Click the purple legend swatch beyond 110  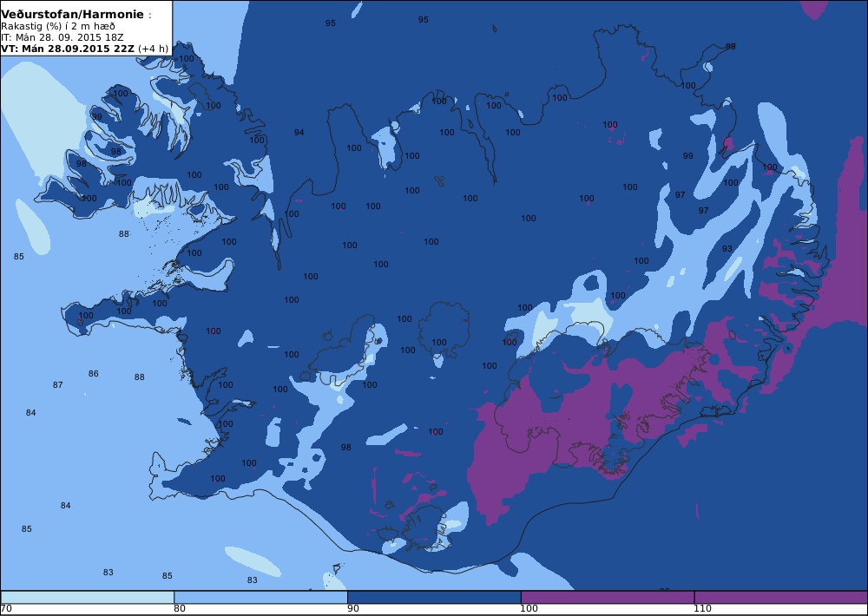click(781, 597)
